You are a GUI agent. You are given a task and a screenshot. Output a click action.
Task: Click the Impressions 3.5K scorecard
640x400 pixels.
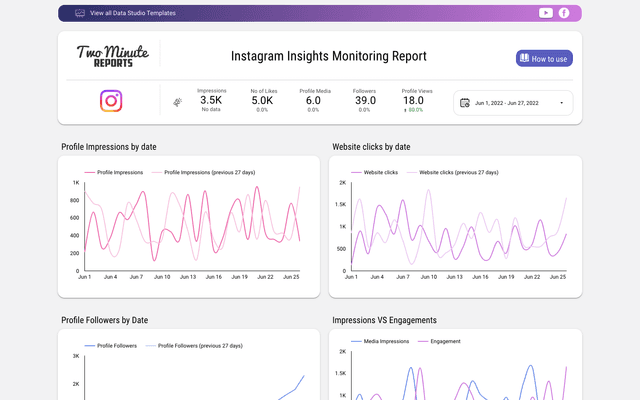point(211,100)
